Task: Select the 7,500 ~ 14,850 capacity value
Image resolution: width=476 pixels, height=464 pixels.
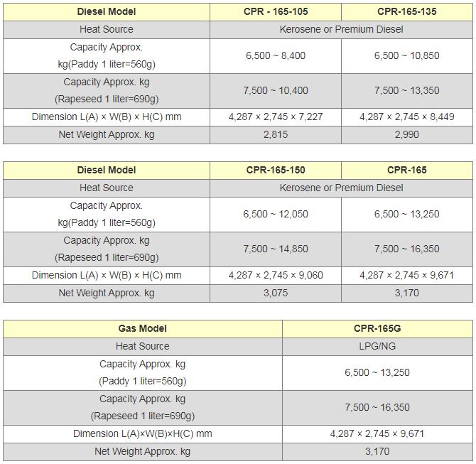Action: pos(275,249)
